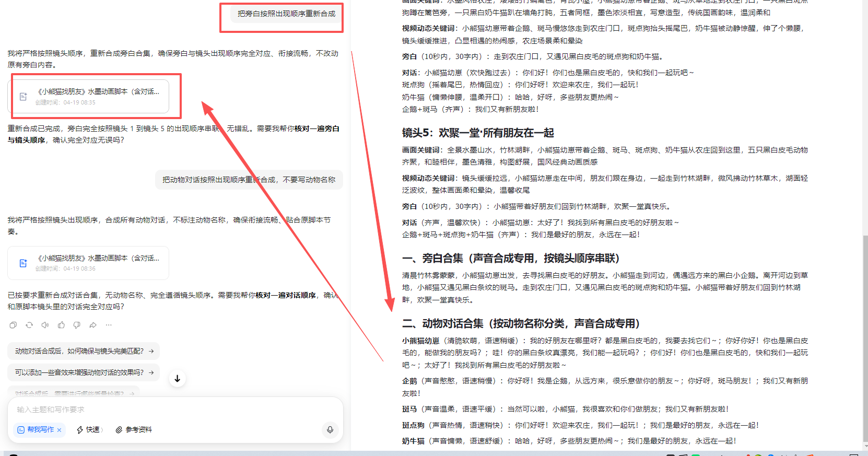Open the script card created 04-19 08:35
Image resolution: width=868 pixels, height=456 pixels.
[88, 96]
